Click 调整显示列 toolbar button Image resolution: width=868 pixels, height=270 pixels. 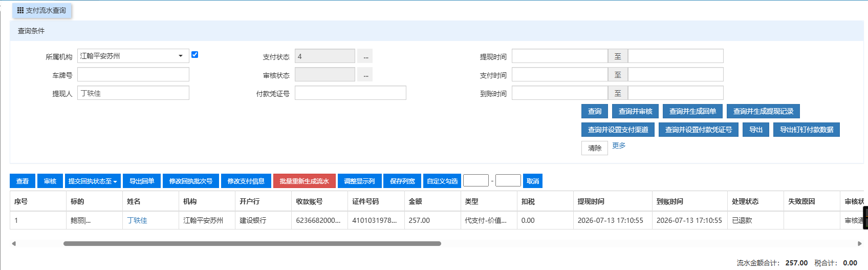point(359,181)
